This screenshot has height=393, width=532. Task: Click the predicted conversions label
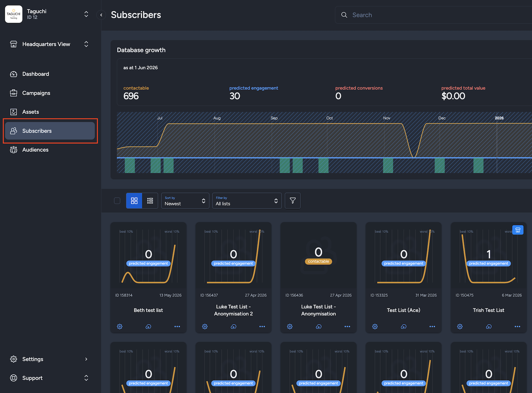(359, 88)
